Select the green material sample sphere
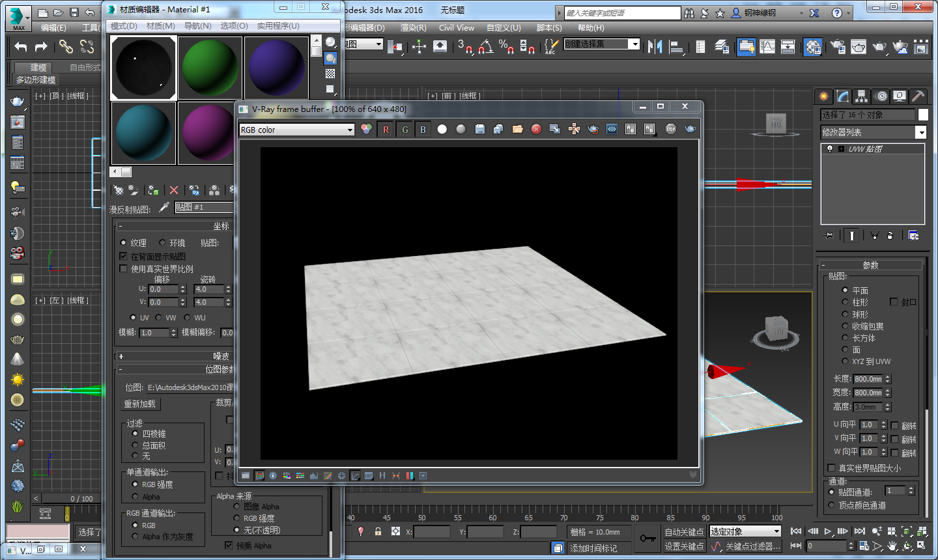Viewport: 938px width, 560px height. click(210, 68)
